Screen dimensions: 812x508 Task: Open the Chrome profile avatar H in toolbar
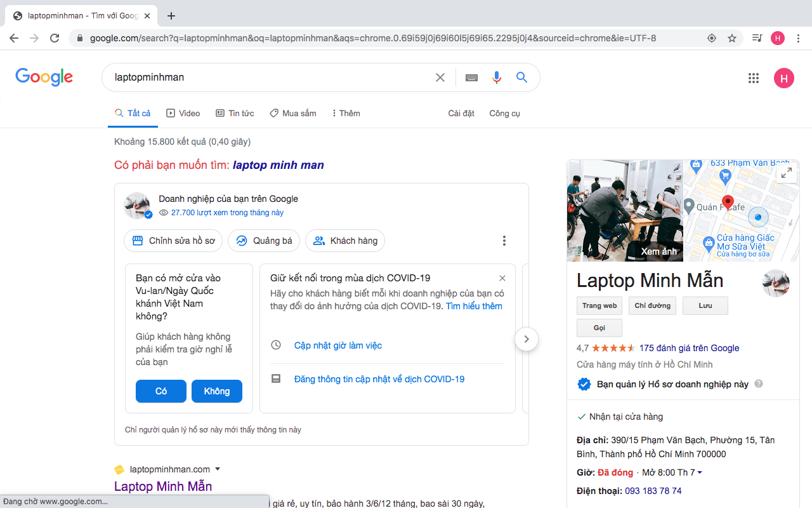click(778, 38)
